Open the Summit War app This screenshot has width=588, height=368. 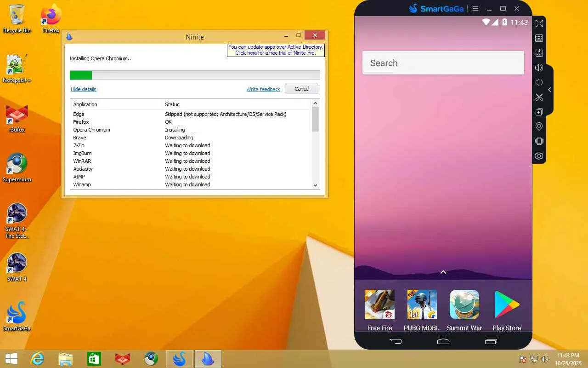464,310
